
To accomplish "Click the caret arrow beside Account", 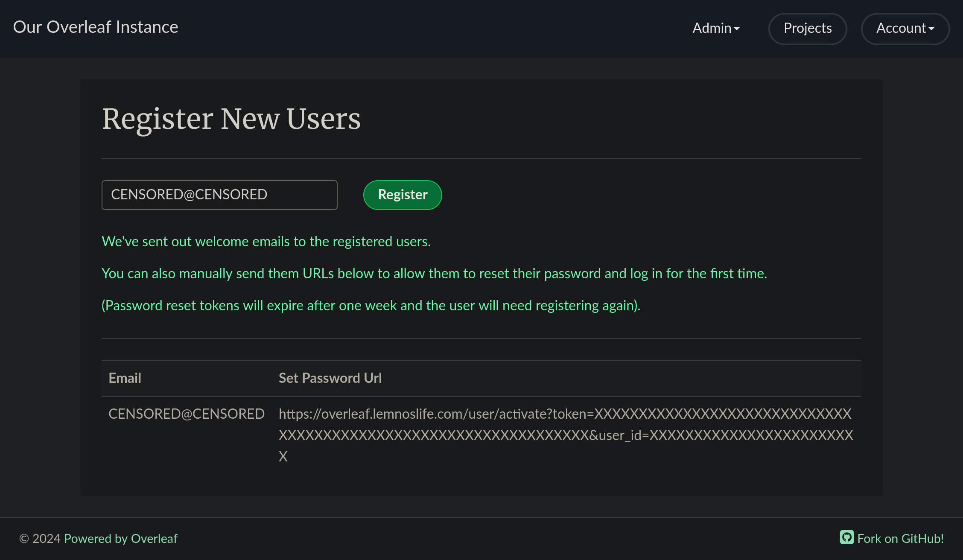I will pyautogui.click(x=931, y=29).
